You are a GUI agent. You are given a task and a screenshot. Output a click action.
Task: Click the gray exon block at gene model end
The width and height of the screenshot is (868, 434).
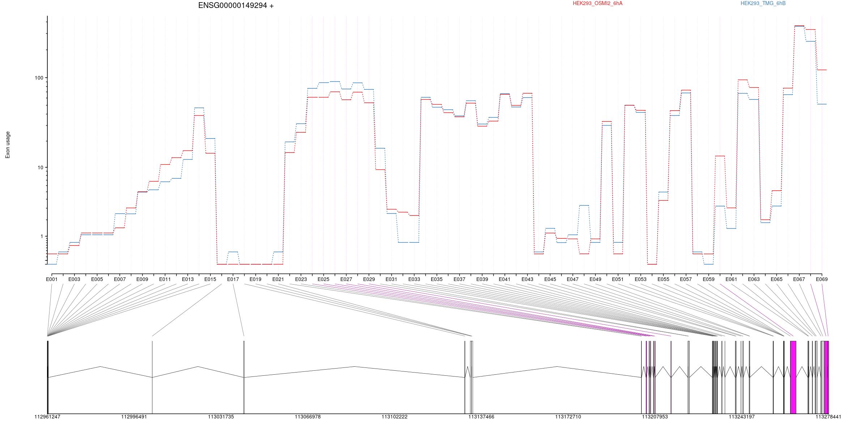tap(823, 377)
